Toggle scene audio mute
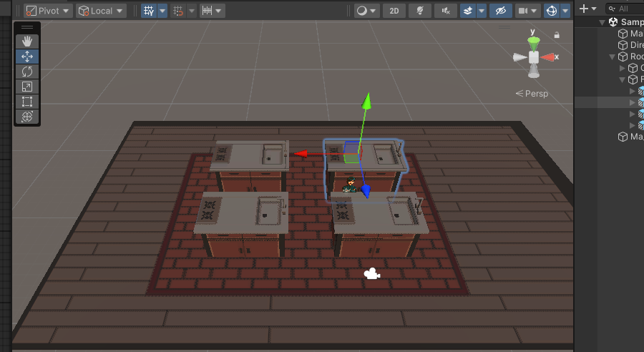Image resolution: width=644 pixels, height=352 pixels. click(446, 11)
